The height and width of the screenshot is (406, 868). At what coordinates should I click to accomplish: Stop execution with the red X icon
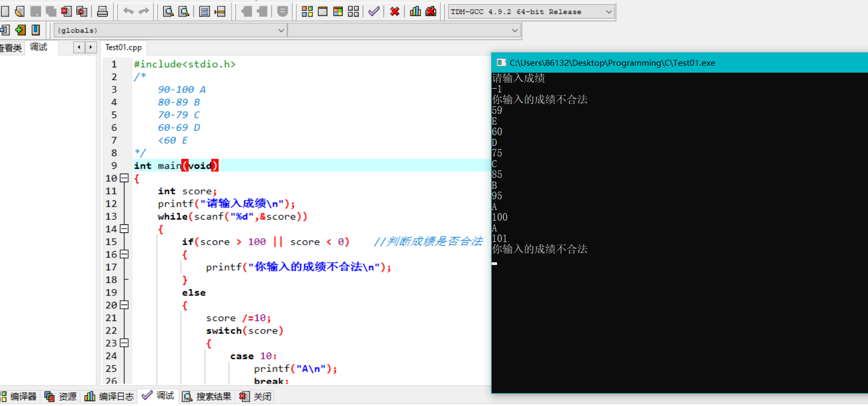click(x=394, y=11)
